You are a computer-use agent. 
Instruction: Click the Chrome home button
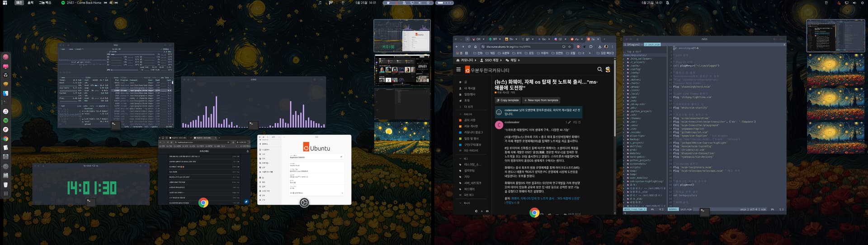click(x=475, y=47)
